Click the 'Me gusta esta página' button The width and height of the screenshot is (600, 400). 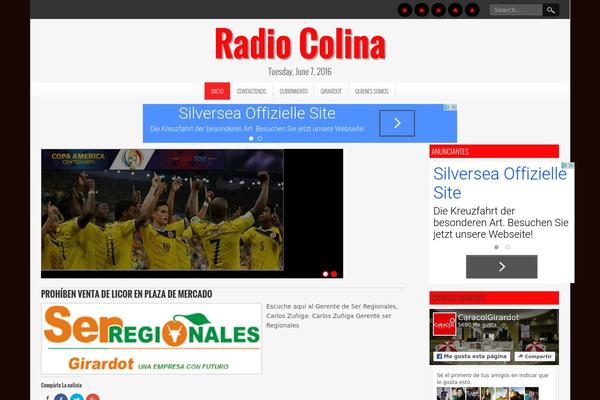point(471,356)
